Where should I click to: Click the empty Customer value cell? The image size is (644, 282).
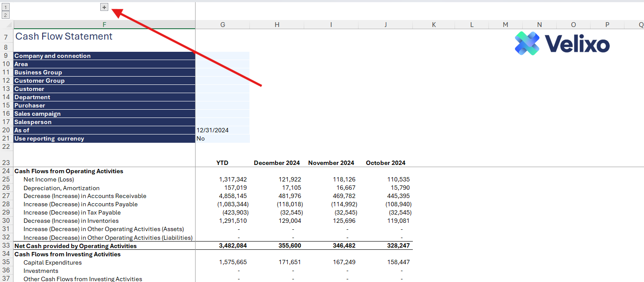222,89
